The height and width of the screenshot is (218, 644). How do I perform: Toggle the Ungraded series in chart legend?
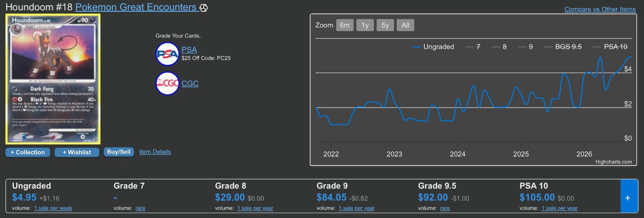433,47
